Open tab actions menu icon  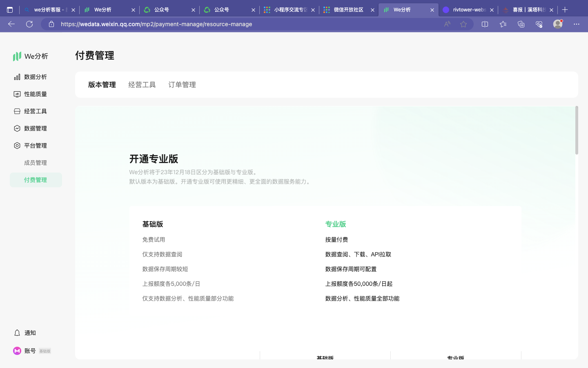coord(10,9)
